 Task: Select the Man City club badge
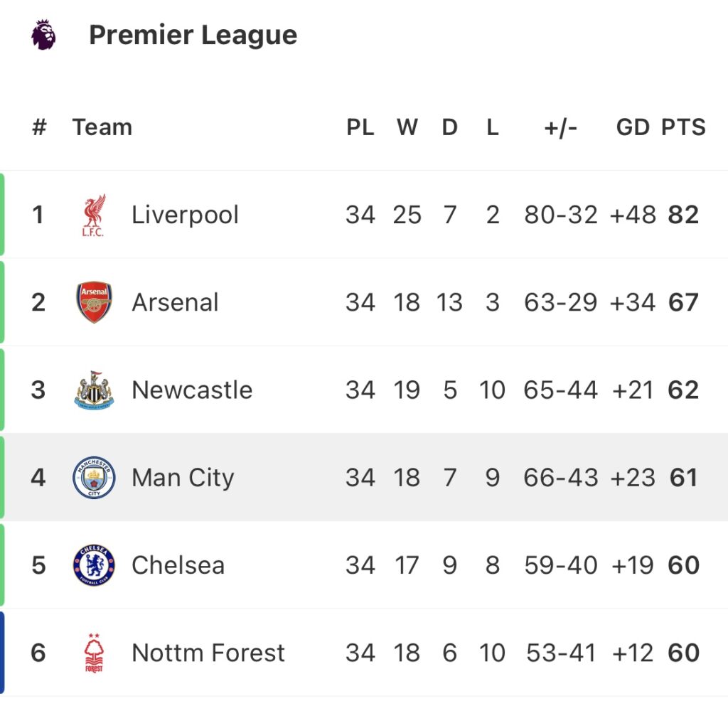[94, 477]
